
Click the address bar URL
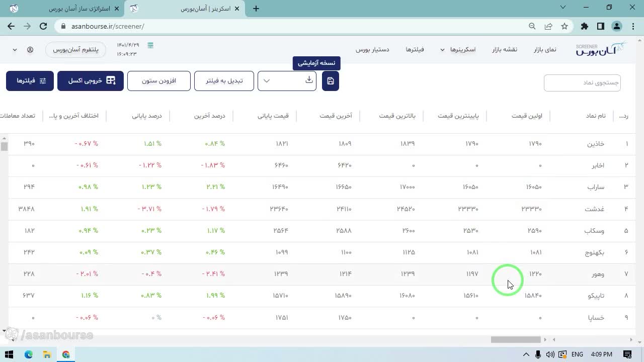[108, 26]
